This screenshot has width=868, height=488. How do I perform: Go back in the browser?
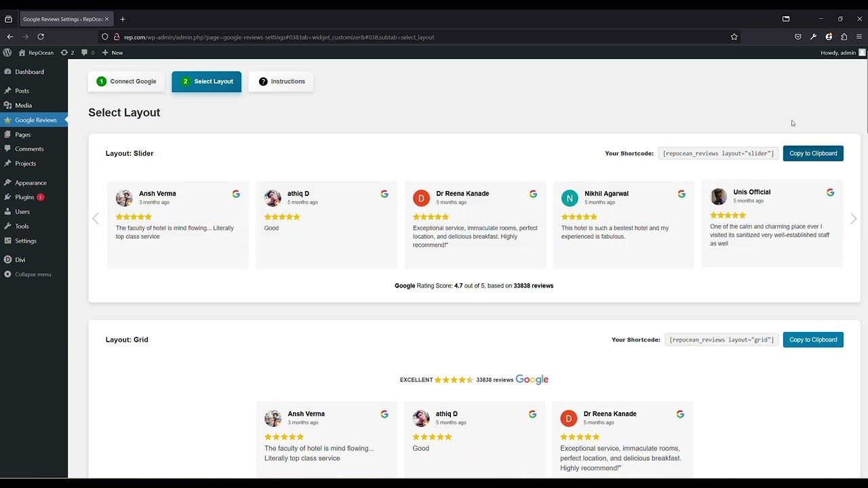pos(9,37)
